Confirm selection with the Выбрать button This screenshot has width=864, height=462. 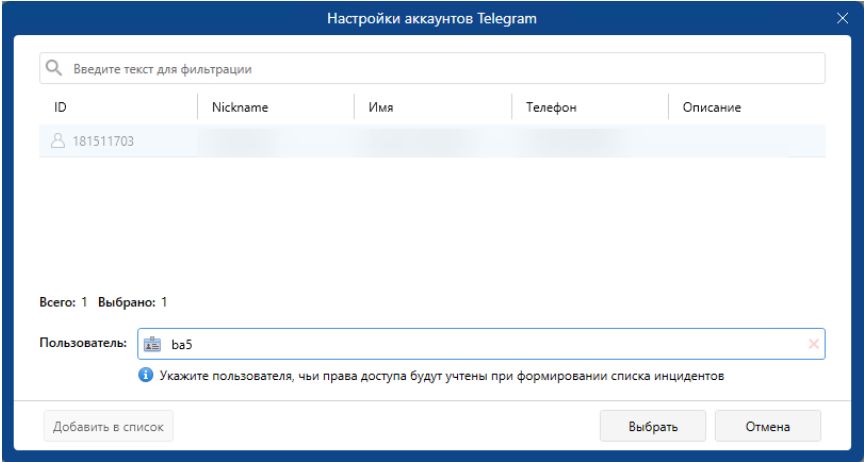pos(653,426)
